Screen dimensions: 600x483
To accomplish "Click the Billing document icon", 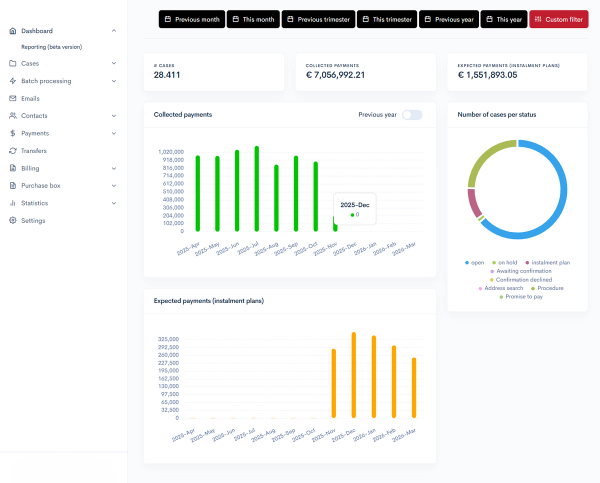I will coord(13,168).
